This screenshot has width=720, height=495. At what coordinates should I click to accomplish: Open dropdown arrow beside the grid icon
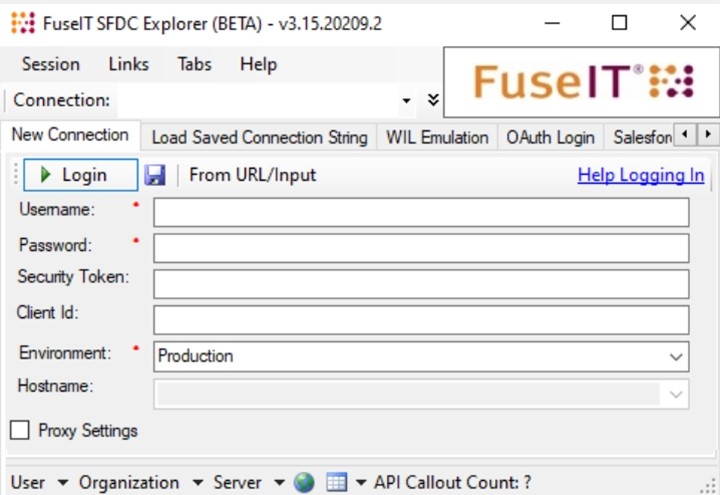[361, 483]
